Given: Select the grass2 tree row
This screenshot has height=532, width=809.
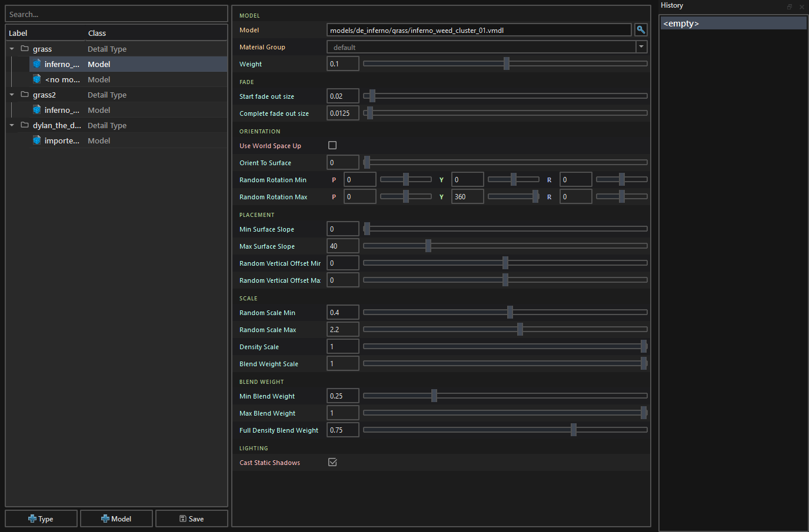Looking at the screenshot, I should (x=116, y=95).
